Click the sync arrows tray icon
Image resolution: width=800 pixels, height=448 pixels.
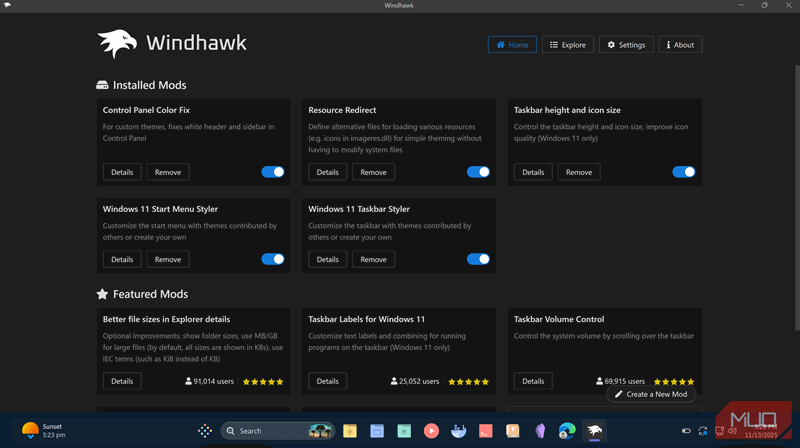(703, 431)
